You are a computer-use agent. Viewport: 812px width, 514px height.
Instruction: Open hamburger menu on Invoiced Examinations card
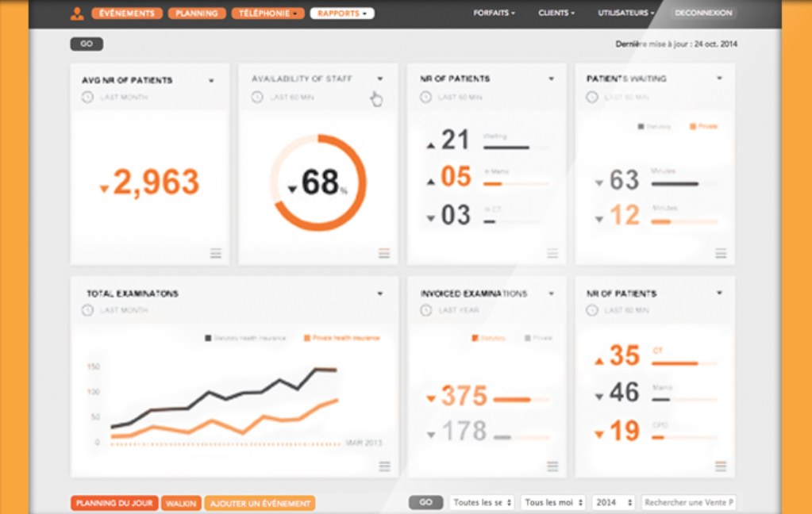tap(552, 466)
